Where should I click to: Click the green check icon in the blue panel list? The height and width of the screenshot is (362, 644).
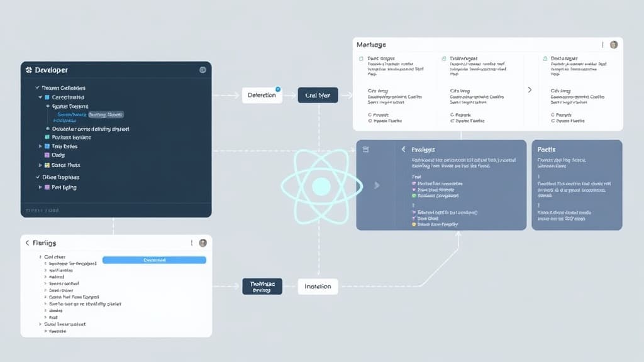[x=414, y=195]
